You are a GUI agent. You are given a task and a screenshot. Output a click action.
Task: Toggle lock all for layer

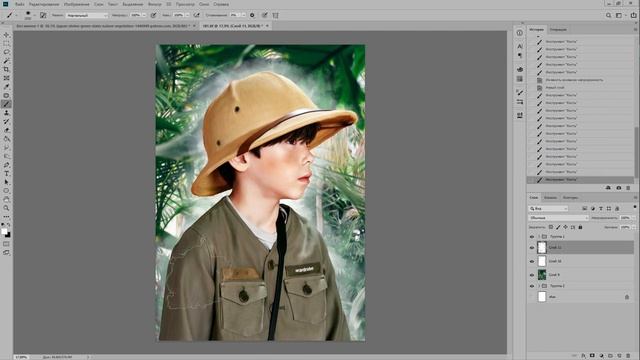pos(580,227)
